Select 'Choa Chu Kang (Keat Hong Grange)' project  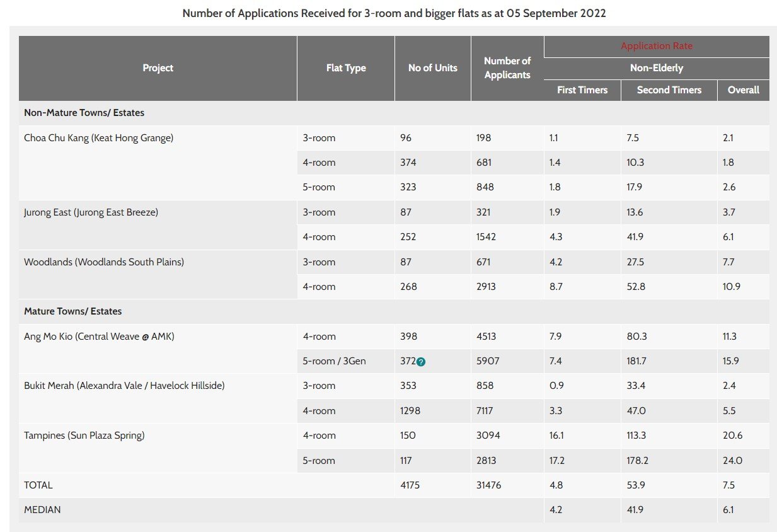[98, 138]
